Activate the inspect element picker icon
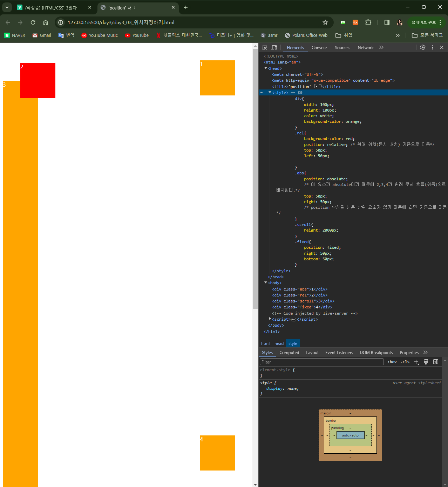The image size is (448, 487). pyautogui.click(x=264, y=47)
